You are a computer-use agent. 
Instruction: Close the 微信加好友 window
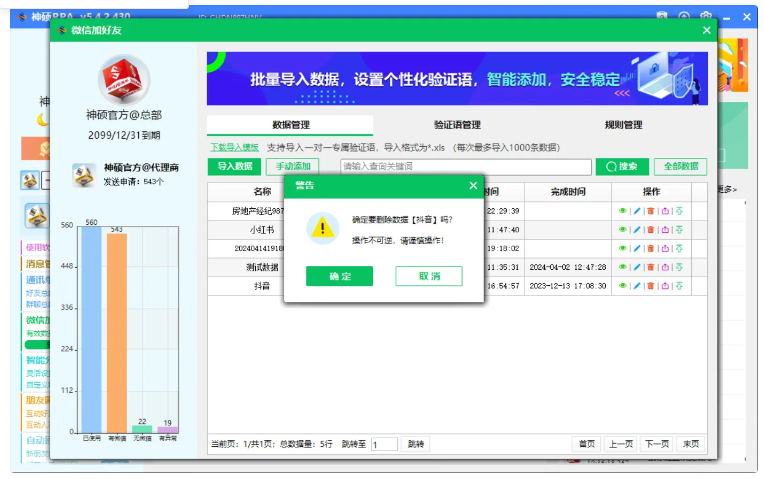(x=707, y=30)
